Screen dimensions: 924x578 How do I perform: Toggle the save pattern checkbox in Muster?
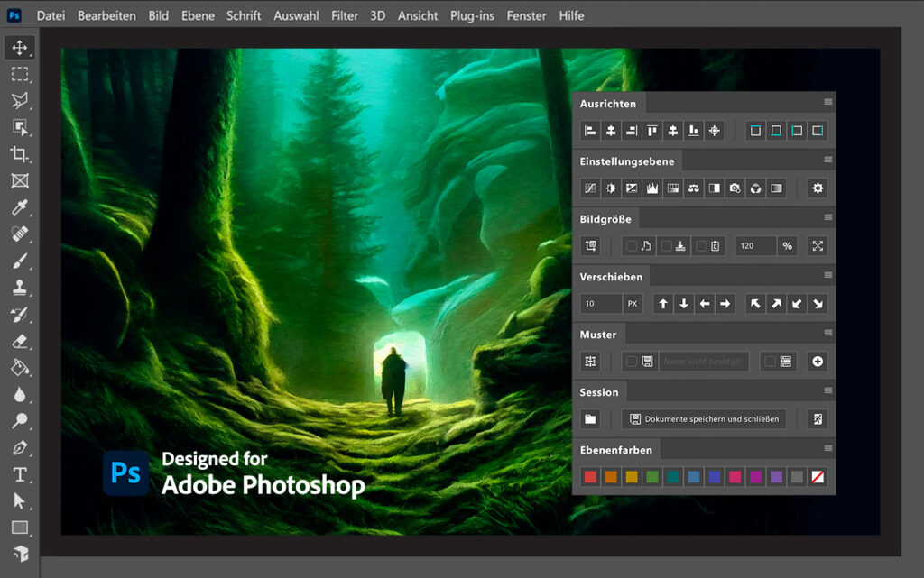pos(632,362)
